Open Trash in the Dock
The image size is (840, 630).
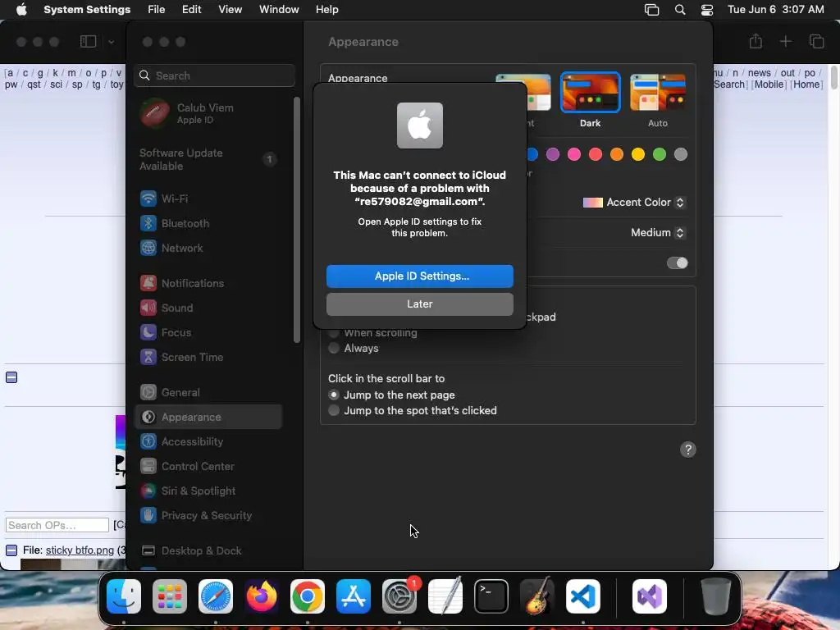coord(715,596)
